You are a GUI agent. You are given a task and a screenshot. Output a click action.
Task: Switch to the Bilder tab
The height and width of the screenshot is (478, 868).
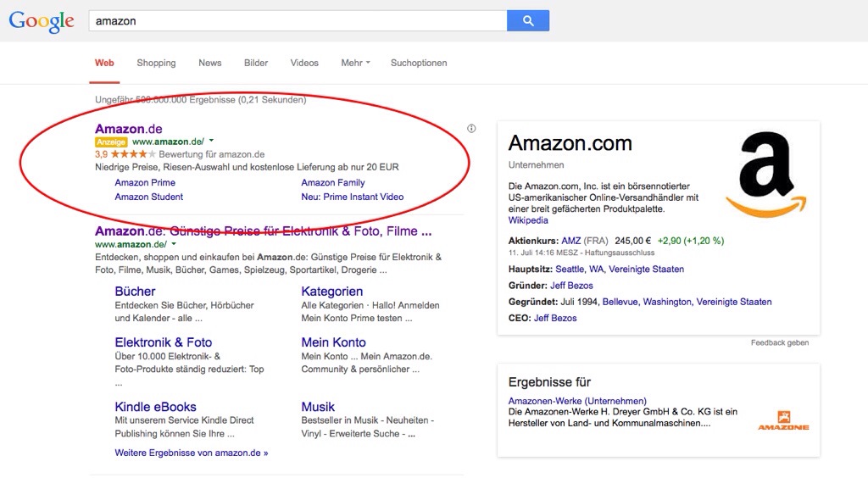(x=256, y=63)
